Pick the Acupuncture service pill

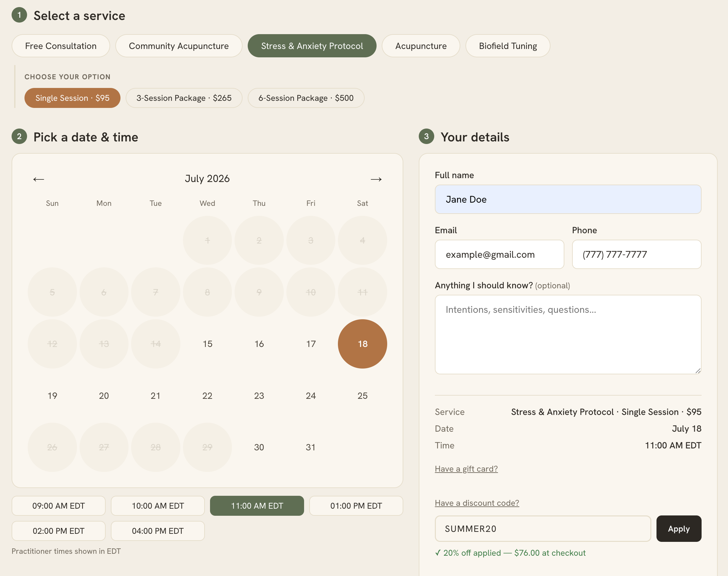421,46
